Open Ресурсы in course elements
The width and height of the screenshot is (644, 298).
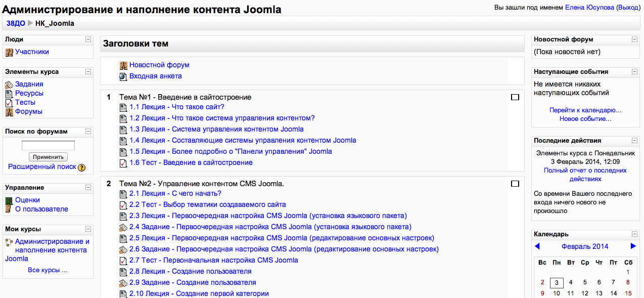pos(29,93)
